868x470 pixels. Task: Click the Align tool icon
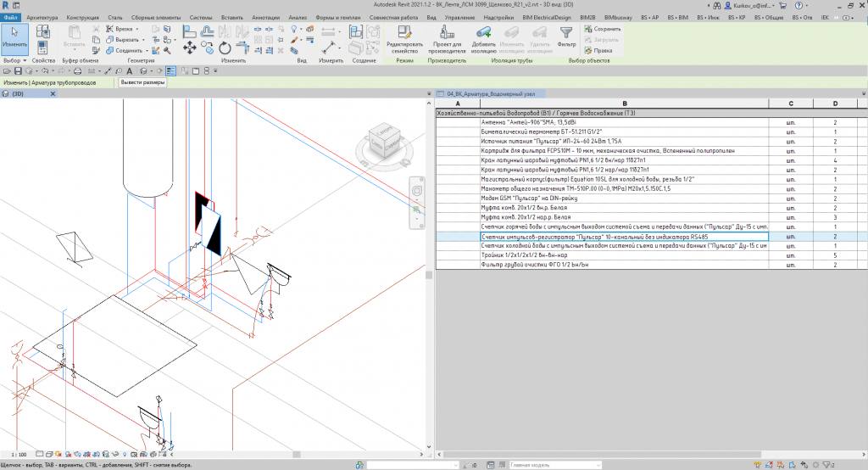(x=189, y=32)
